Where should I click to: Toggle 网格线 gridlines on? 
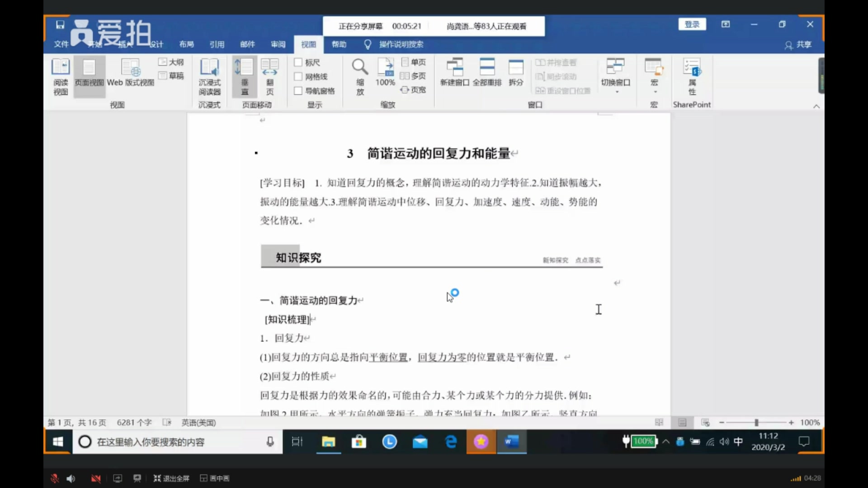tap(298, 76)
